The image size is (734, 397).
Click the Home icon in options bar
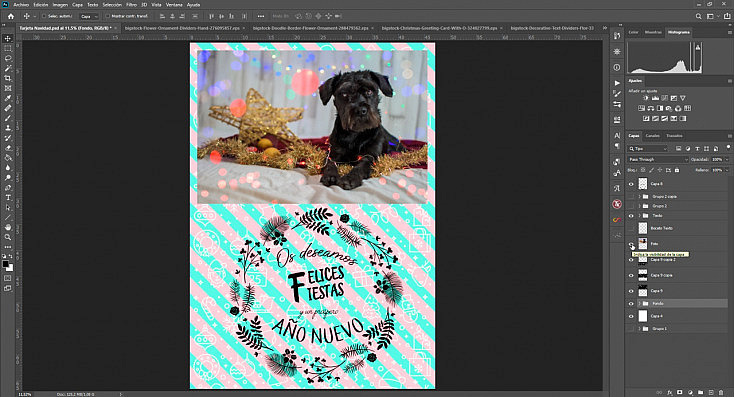(x=11, y=16)
